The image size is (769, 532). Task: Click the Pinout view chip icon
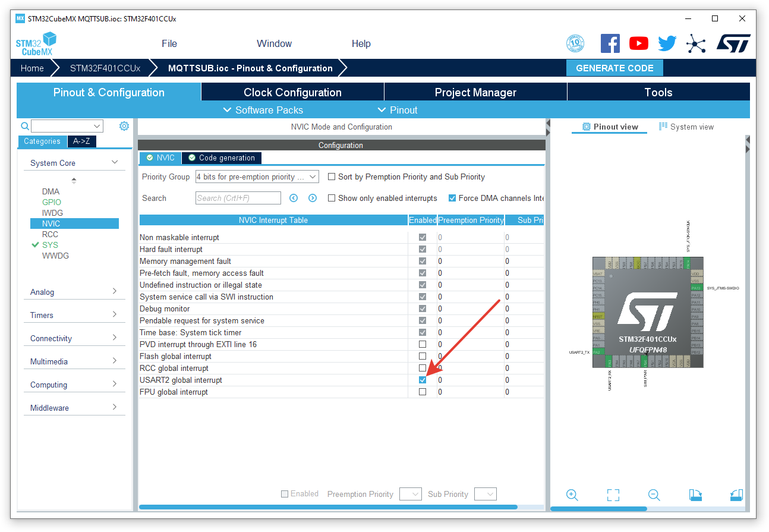(587, 127)
